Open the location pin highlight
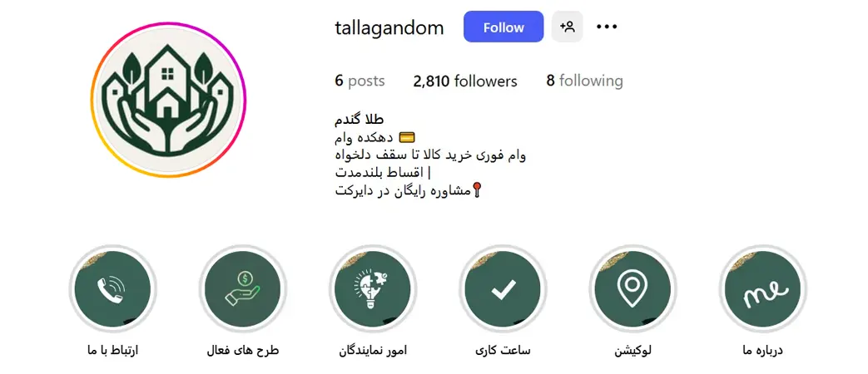Screen dimensions: 868x374 (x=632, y=288)
